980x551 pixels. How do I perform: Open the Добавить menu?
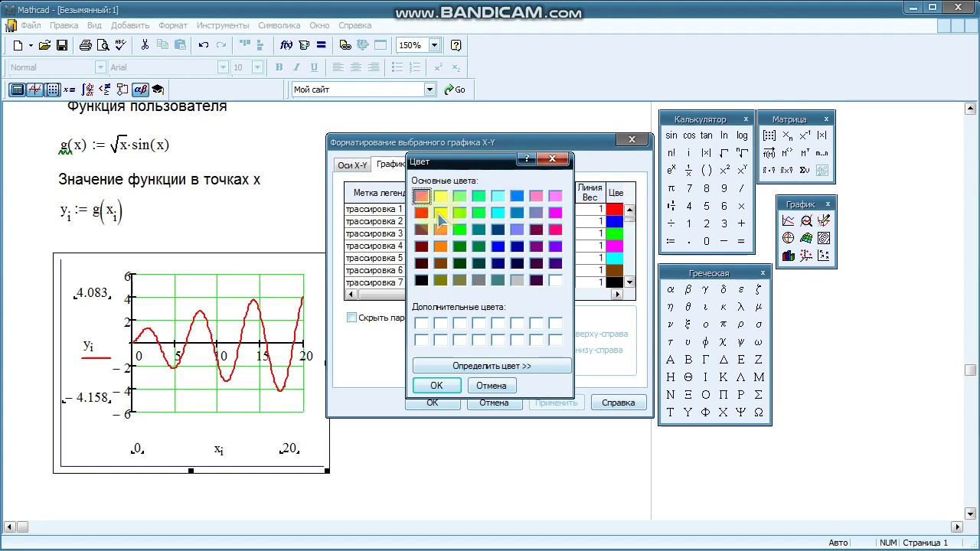point(130,25)
